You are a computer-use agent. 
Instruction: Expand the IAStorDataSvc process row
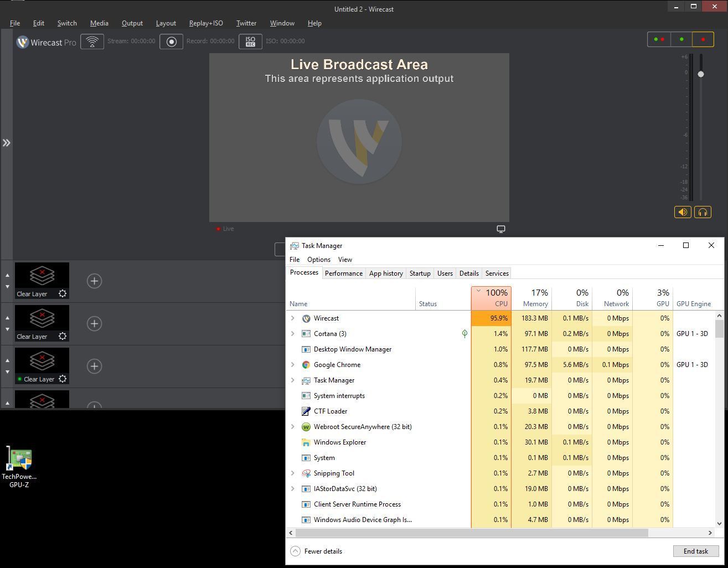point(292,489)
